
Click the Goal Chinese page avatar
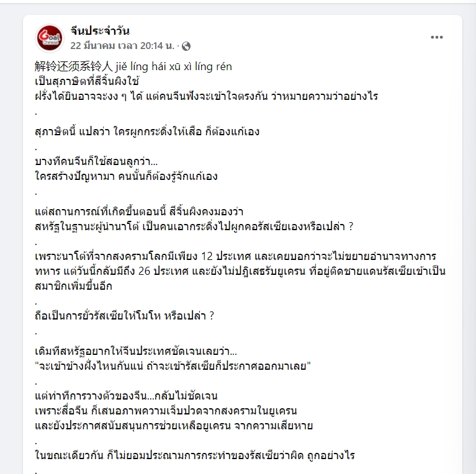pyautogui.click(x=50, y=38)
